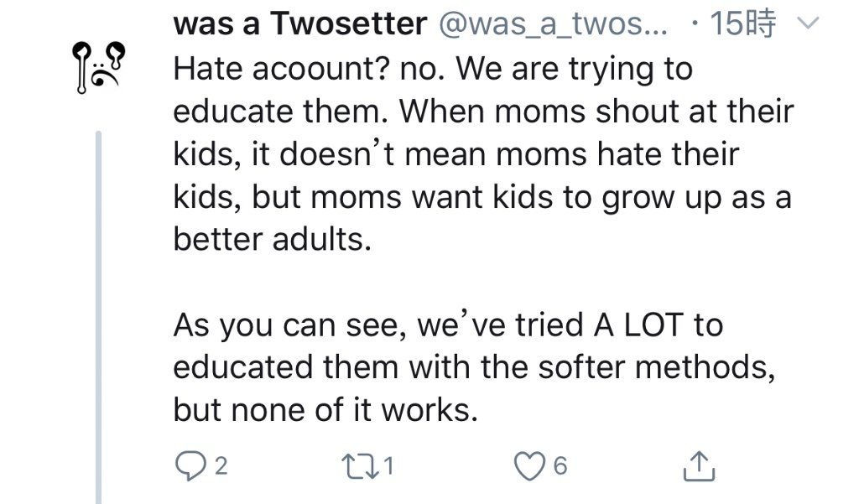
Task: Visit the @was_a_twos... handle
Action: pos(553,23)
